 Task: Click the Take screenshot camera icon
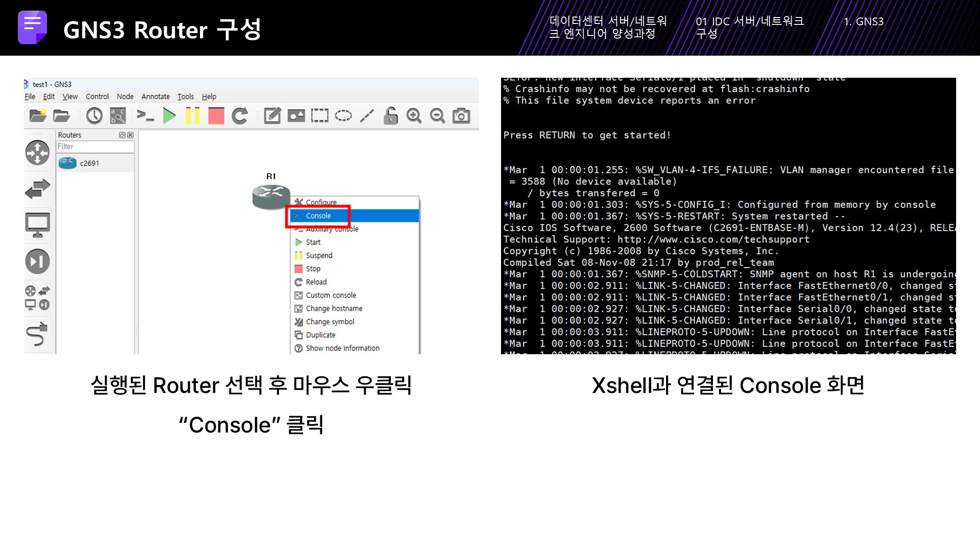click(x=461, y=116)
